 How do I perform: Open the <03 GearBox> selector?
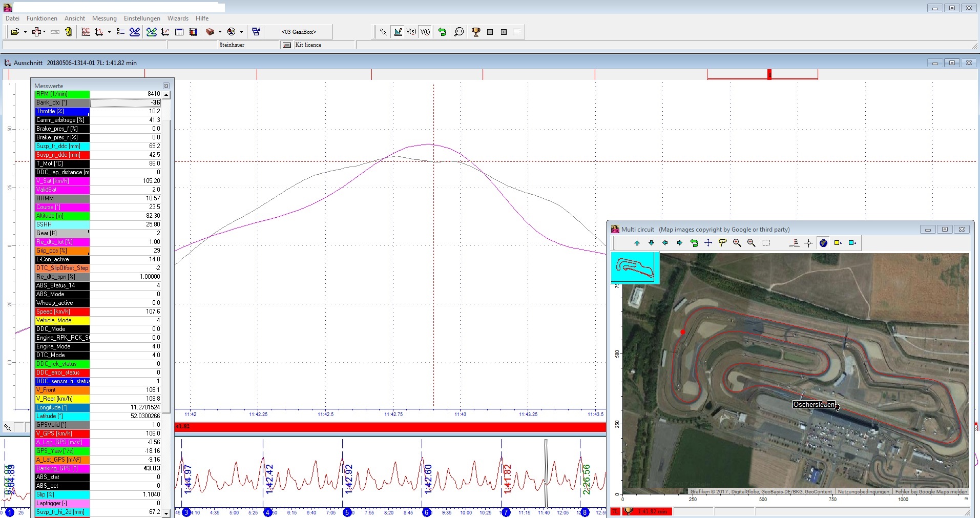[x=299, y=32]
